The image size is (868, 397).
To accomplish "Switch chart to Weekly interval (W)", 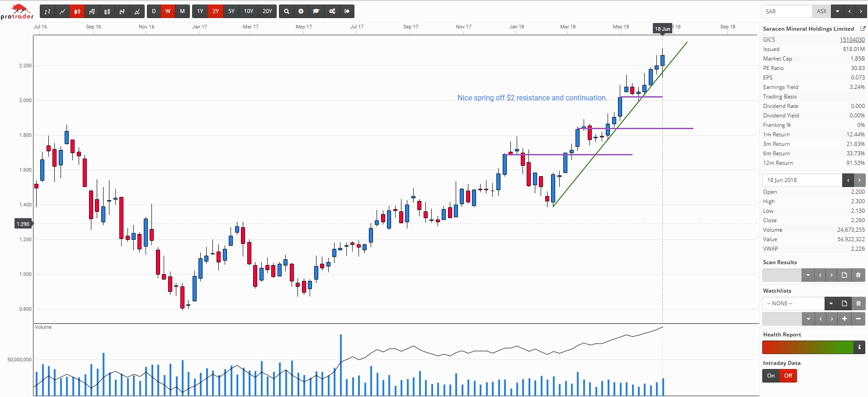I will coord(168,11).
